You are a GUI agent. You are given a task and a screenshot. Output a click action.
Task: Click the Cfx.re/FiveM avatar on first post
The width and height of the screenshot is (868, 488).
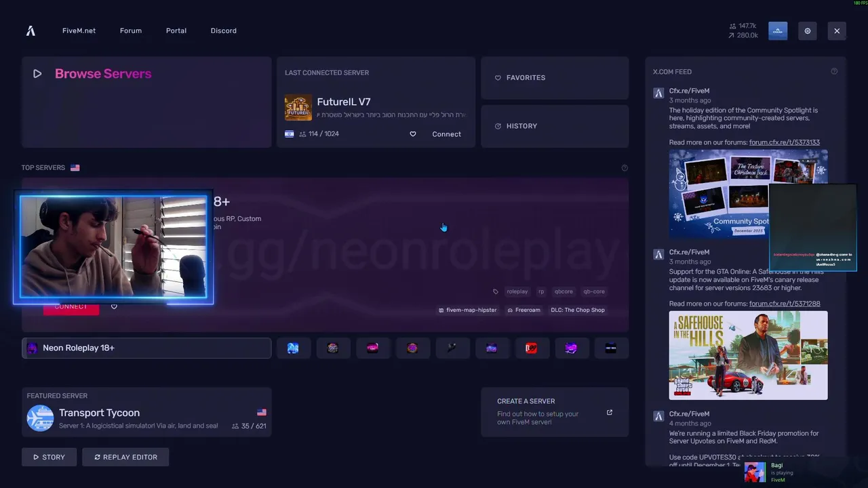coord(658,93)
